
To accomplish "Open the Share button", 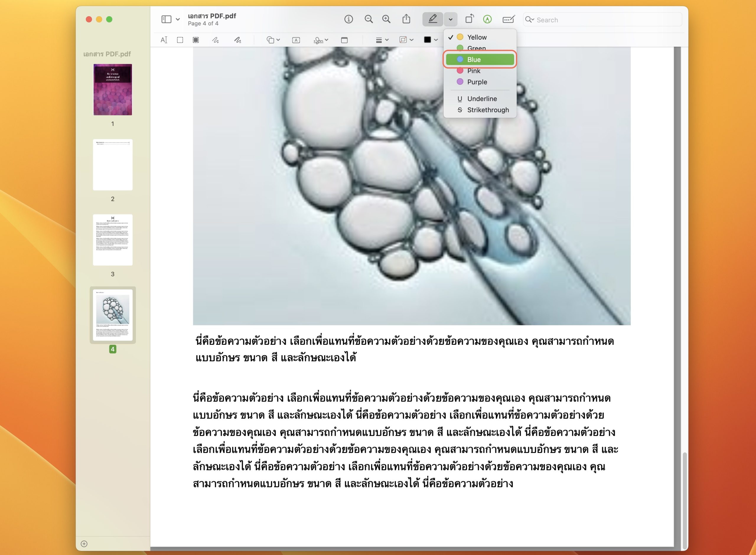I will point(406,19).
